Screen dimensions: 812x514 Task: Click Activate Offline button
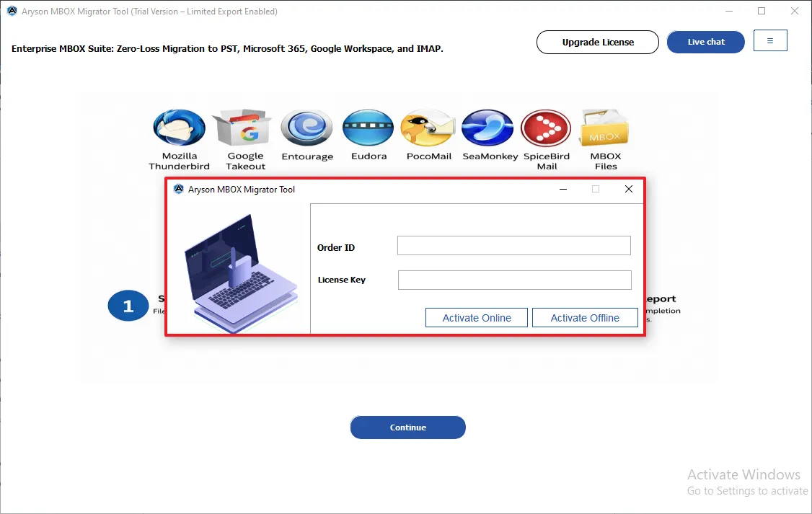click(585, 318)
